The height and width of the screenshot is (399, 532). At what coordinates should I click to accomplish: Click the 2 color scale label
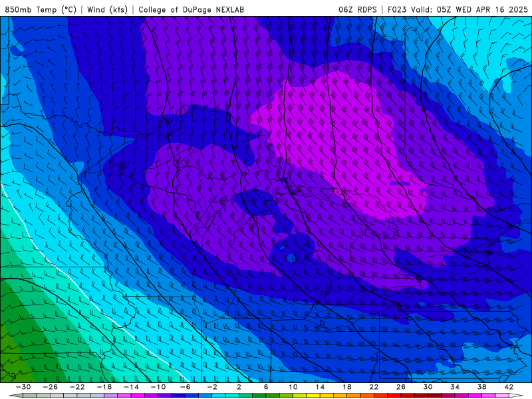239,387
